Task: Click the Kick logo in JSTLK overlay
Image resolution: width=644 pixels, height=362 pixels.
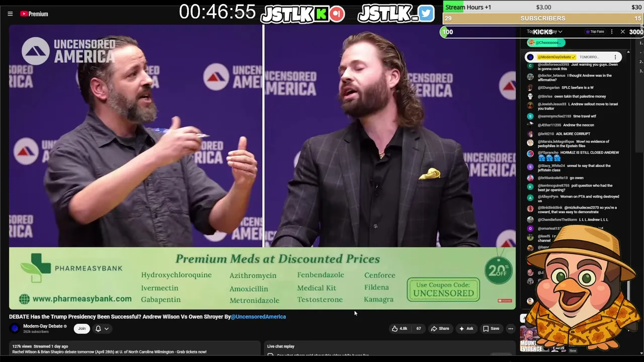Action: [321, 14]
